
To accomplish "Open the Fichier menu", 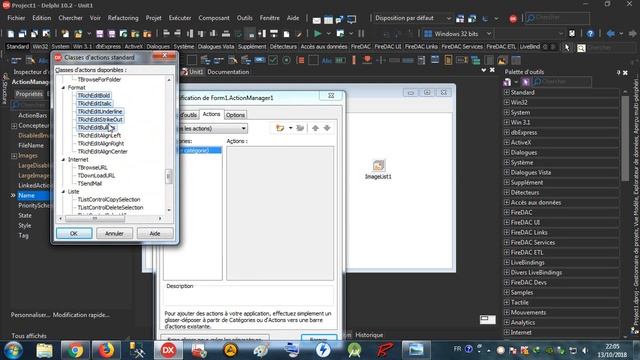I will coord(16,18).
